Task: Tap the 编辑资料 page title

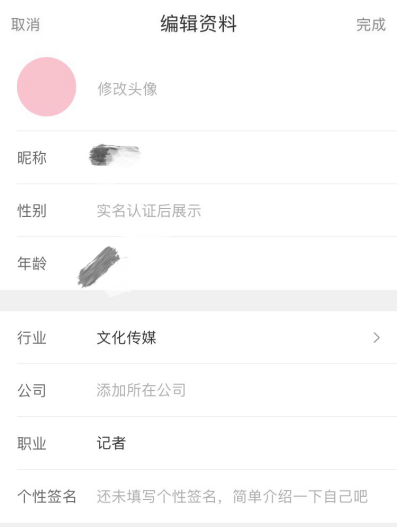Action: [x=199, y=24]
